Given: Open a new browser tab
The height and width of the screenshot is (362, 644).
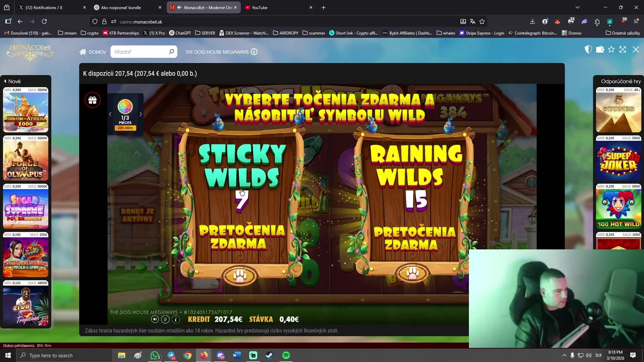Looking at the screenshot, I should pos(324,8).
